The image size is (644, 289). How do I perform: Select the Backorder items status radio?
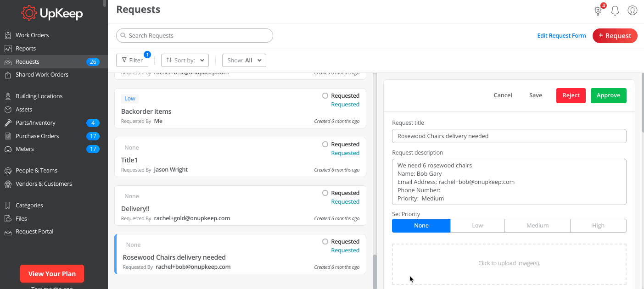(325, 96)
